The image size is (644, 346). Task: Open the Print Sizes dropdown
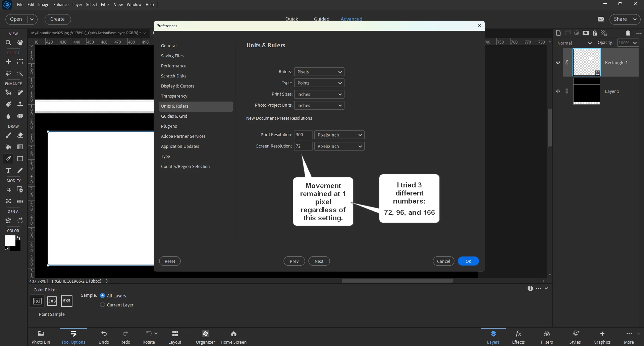[x=319, y=94]
